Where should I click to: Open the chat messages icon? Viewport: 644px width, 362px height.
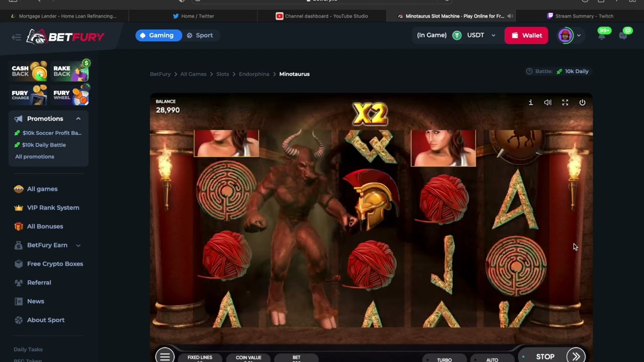[x=623, y=35]
